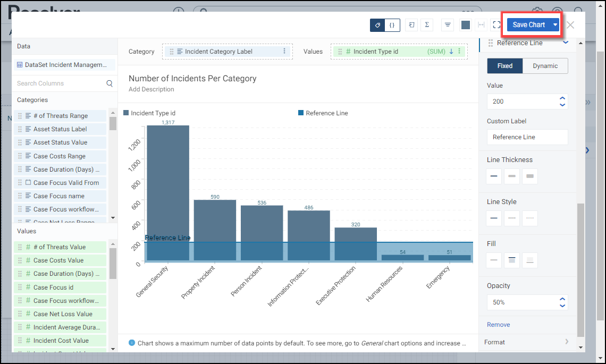Select the dashed line style option
Screen dimensions: 606x364
click(x=512, y=218)
